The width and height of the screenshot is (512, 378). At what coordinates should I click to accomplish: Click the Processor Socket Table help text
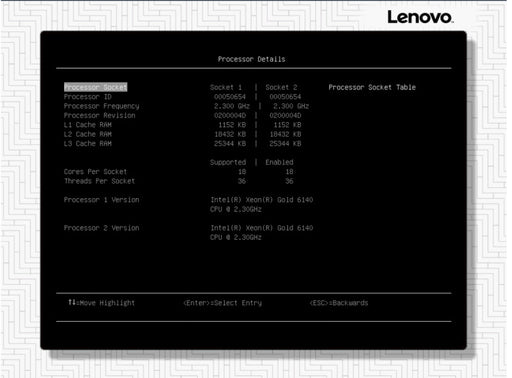[372, 87]
